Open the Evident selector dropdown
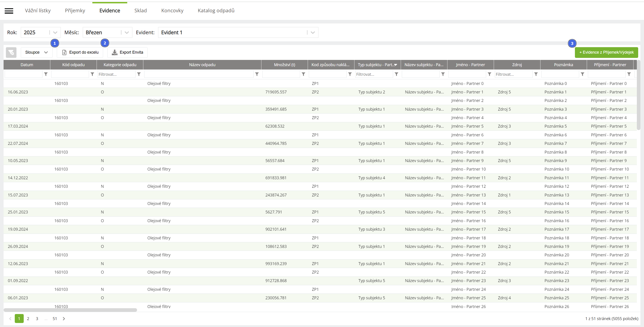This screenshot has width=644, height=327. point(313,32)
